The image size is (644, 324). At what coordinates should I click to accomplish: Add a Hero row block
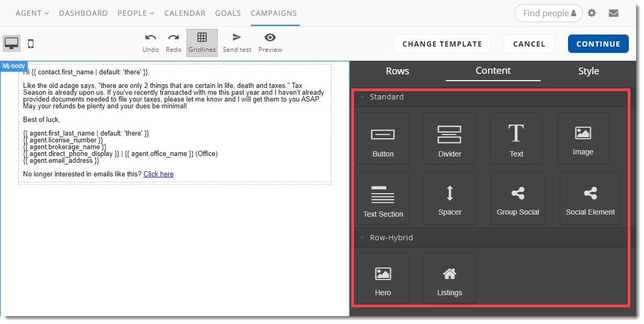pyautogui.click(x=383, y=278)
